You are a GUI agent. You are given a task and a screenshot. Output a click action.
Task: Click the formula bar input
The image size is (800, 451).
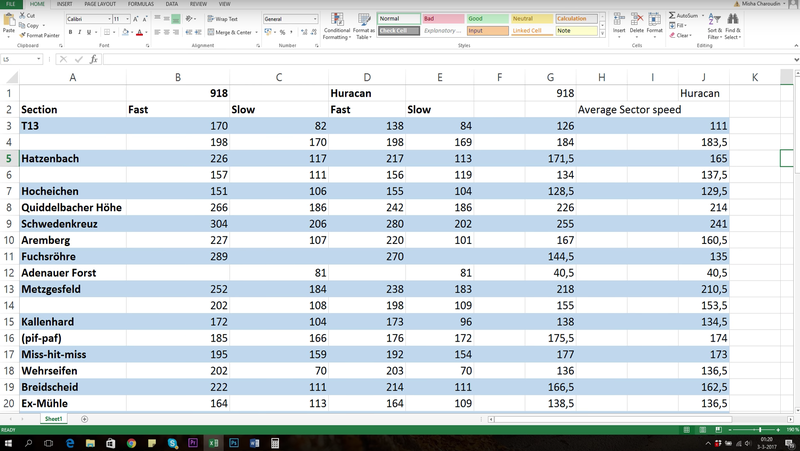pyautogui.click(x=447, y=59)
